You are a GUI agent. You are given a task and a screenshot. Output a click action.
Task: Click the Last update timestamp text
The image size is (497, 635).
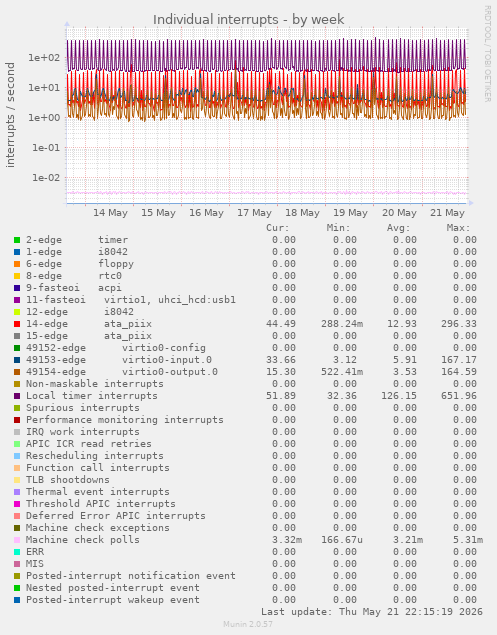coord(372,612)
